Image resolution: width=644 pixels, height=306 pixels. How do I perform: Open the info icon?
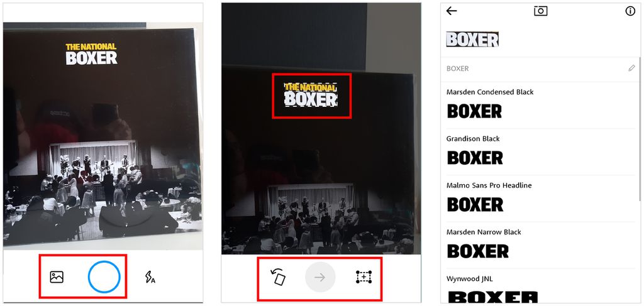click(630, 11)
